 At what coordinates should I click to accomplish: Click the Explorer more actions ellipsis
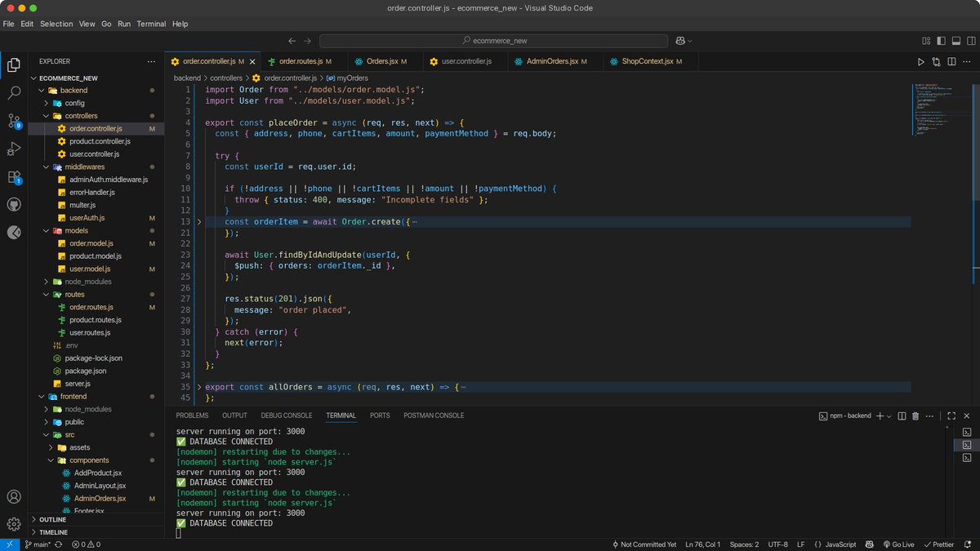tap(151, 61)
